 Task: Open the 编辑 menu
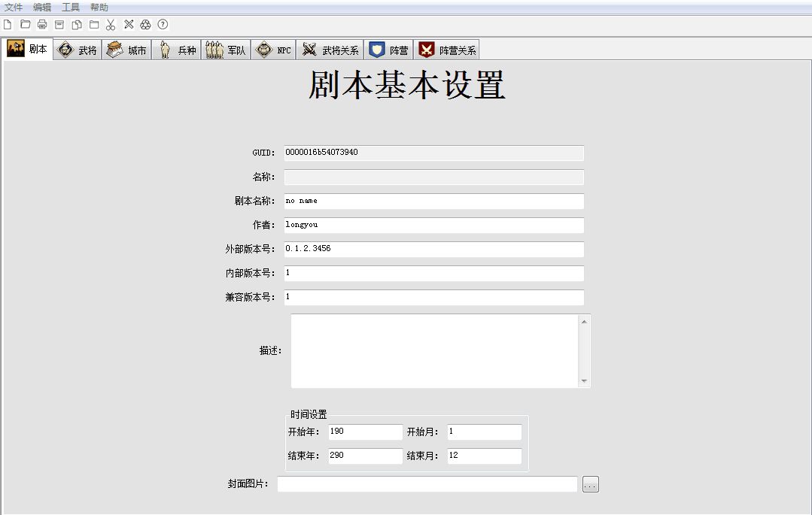point(42,8)
